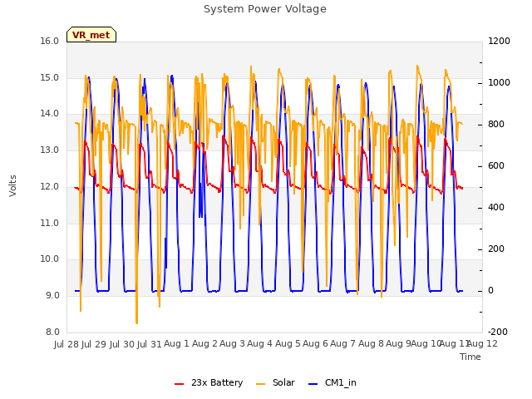
Task: Click the 11.0 left axis tick label
Action: coord(50,224)
